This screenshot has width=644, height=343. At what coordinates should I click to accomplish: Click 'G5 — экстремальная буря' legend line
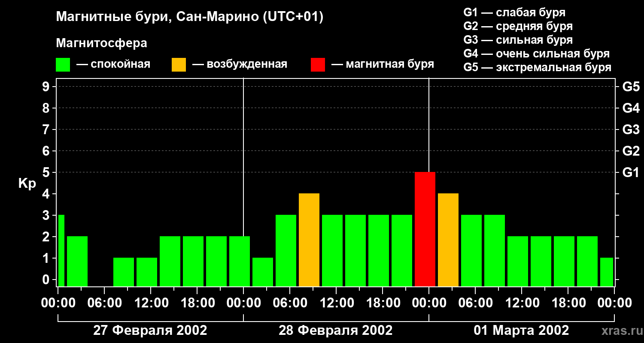pos(537,67)
